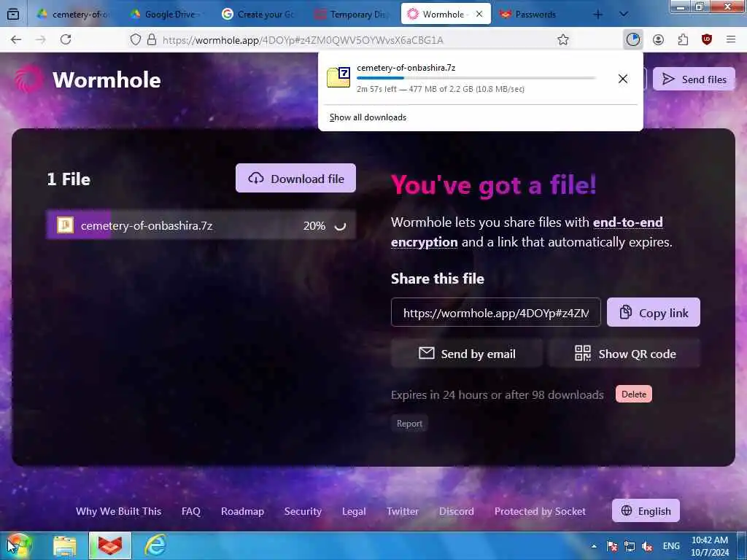Open Internet Explorer from taskbar
Screen dimensions: 747x560
[156, 545]
